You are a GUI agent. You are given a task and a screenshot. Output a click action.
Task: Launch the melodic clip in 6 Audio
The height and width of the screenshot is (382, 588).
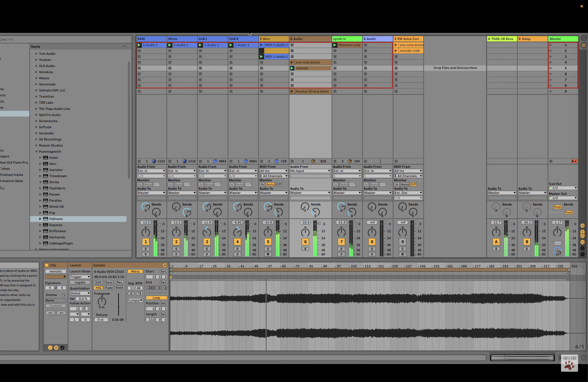(x=292, y=68)
